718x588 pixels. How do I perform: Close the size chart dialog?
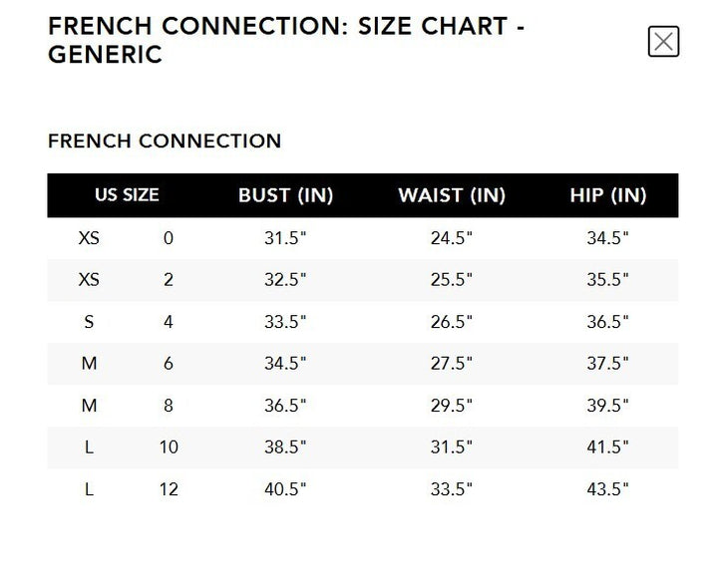pos(663,42)
